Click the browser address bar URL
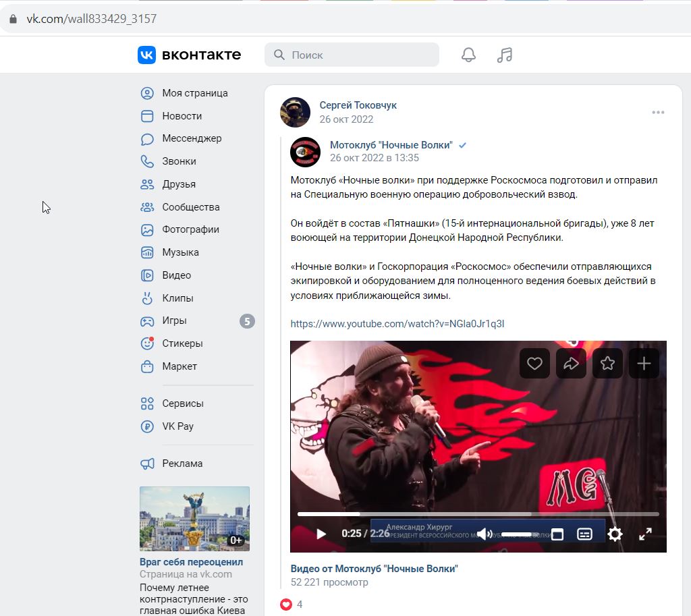Screen dimensions: 691x616 point(92,19)
